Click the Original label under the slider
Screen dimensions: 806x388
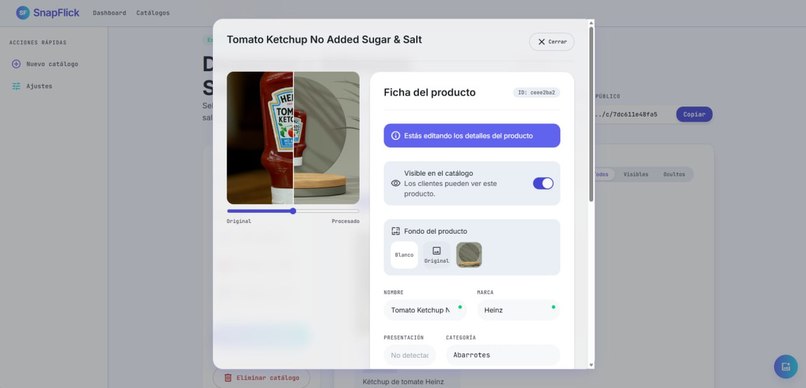(x=239, y=221)
